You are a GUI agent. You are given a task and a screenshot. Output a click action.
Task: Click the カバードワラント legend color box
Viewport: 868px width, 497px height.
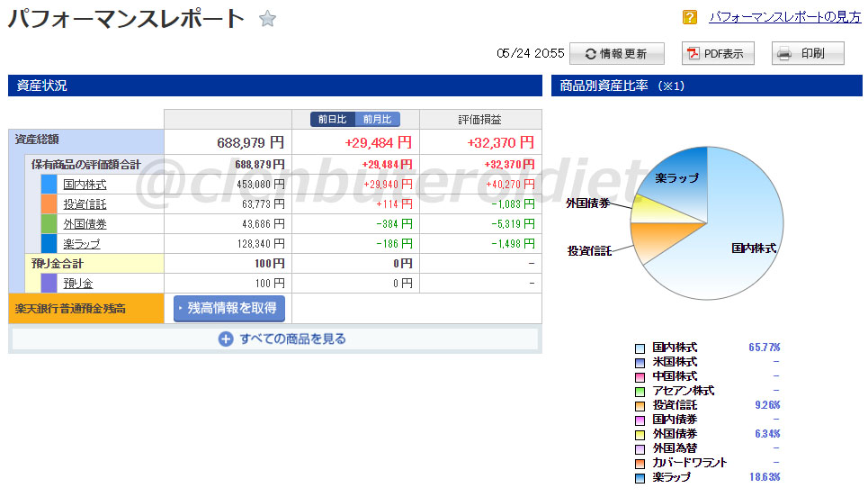click(x=640, y=464)
